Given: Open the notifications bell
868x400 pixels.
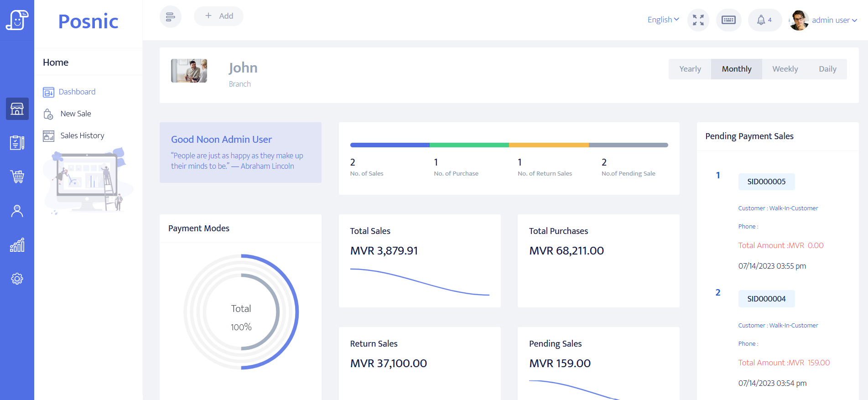Looking at the screenshot, I should (x=764, y=20).
